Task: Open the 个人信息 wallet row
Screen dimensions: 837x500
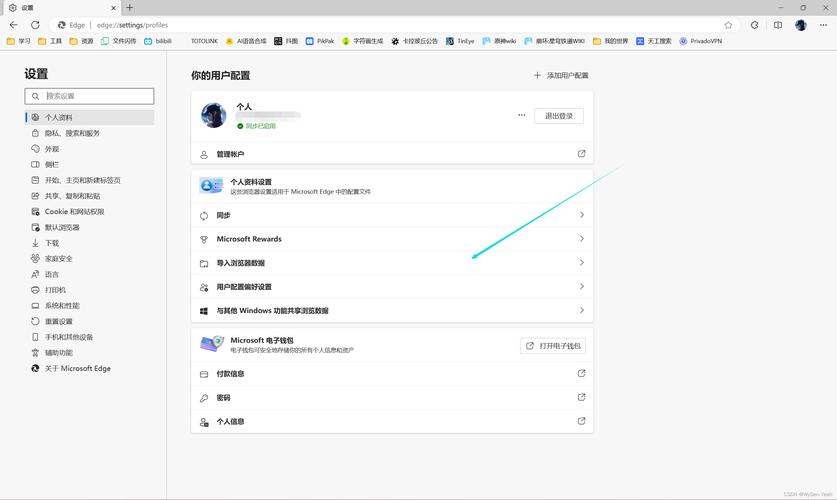Action: 392,422
